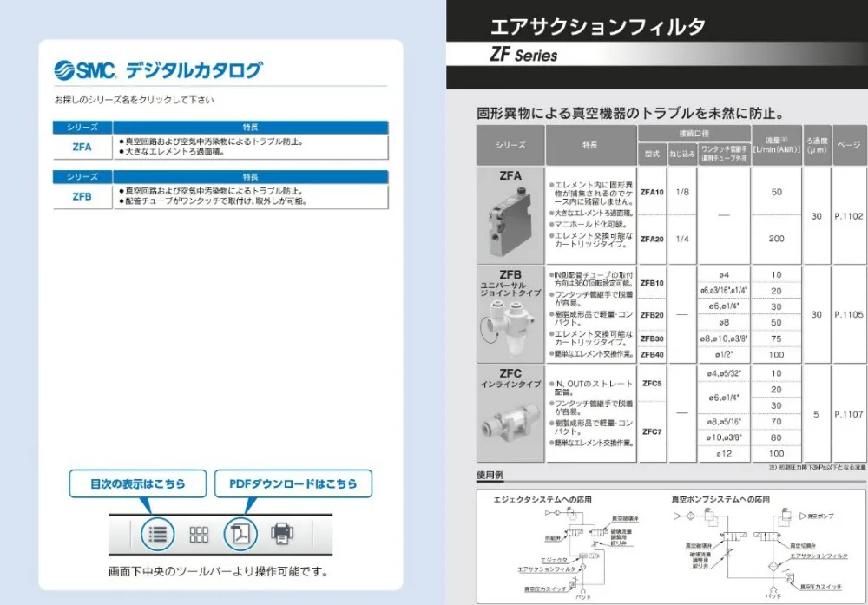Click the printer icon in toolbar
The width and height of the screenshot is (868, 605).
point(282,534)
